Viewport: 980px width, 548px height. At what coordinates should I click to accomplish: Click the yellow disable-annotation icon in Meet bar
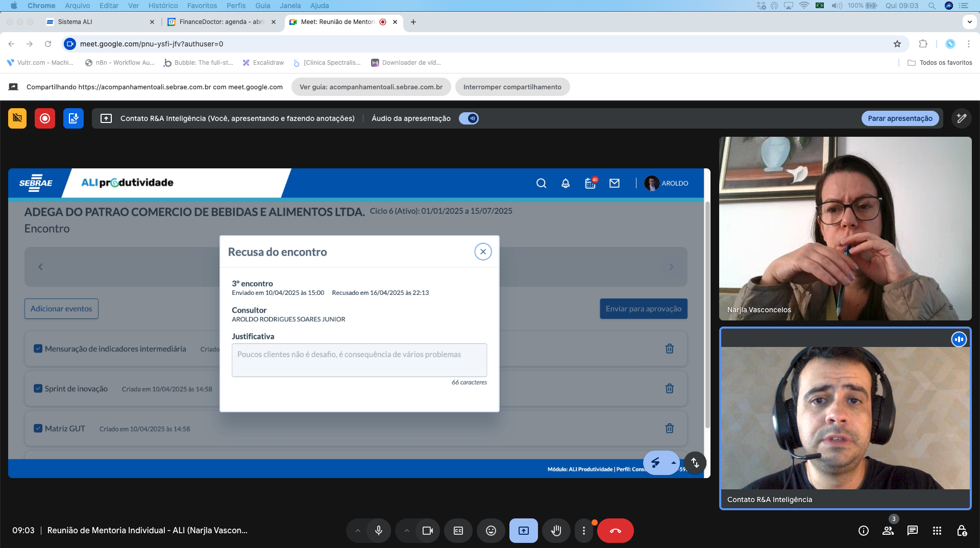(x=17, y=118)
